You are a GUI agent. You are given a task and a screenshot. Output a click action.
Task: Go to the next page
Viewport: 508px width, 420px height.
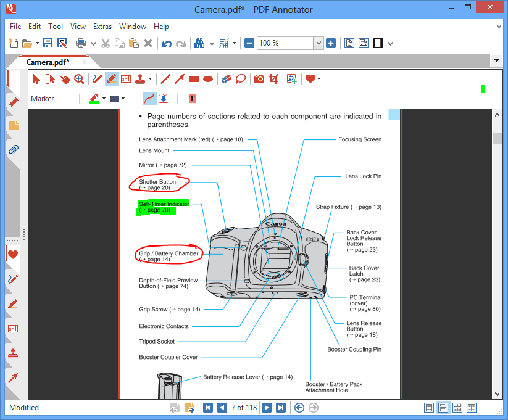267,408
